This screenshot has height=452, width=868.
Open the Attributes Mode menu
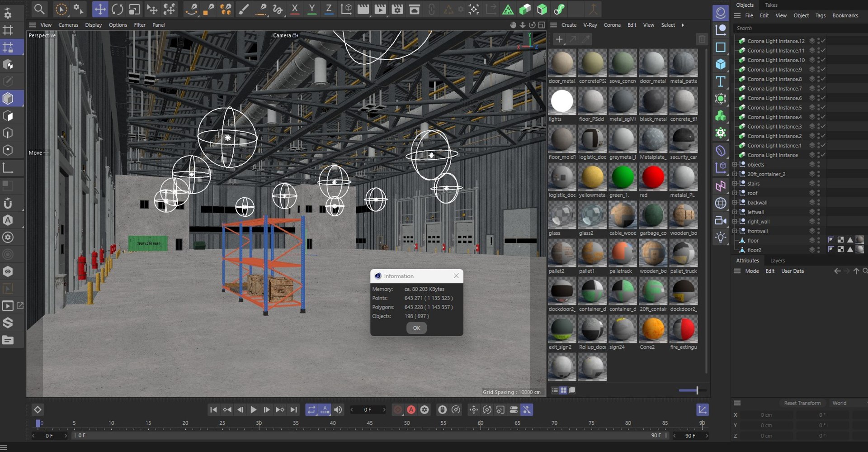point(752,271)
